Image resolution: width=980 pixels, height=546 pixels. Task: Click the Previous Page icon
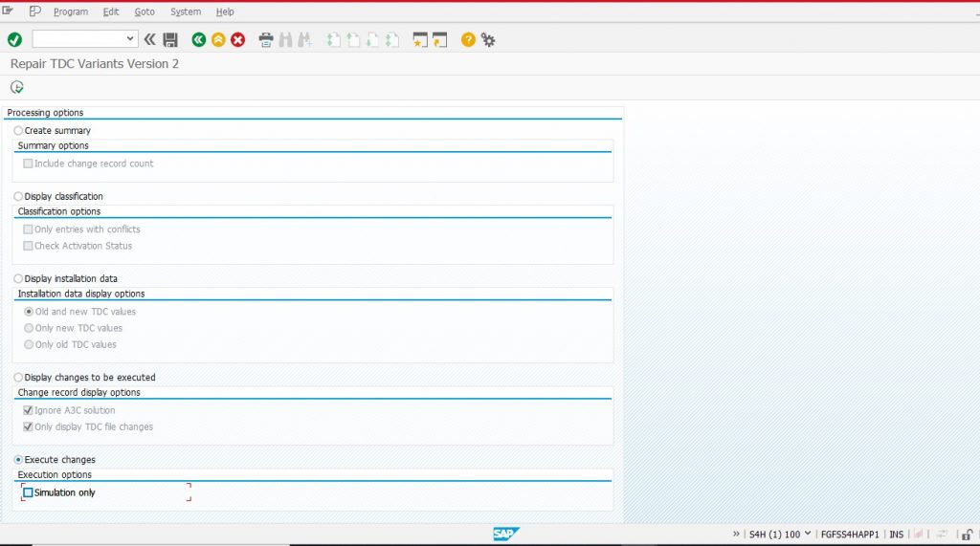353,40
